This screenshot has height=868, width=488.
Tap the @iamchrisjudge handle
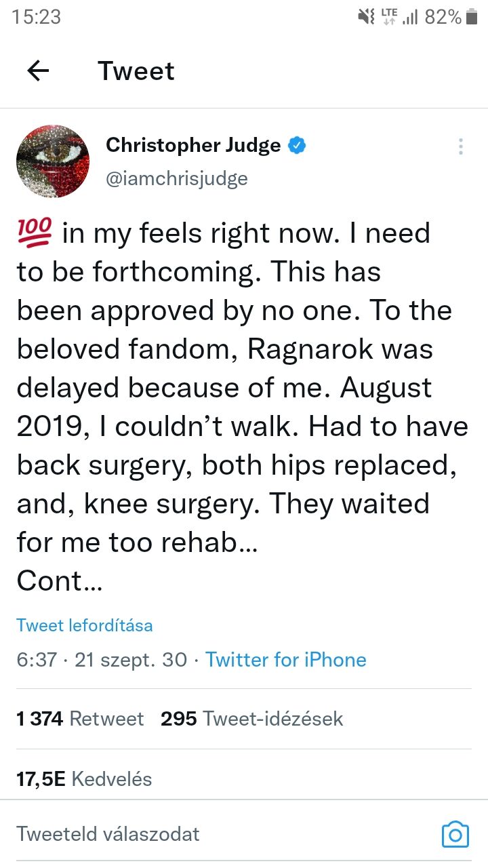coord(177,178)
